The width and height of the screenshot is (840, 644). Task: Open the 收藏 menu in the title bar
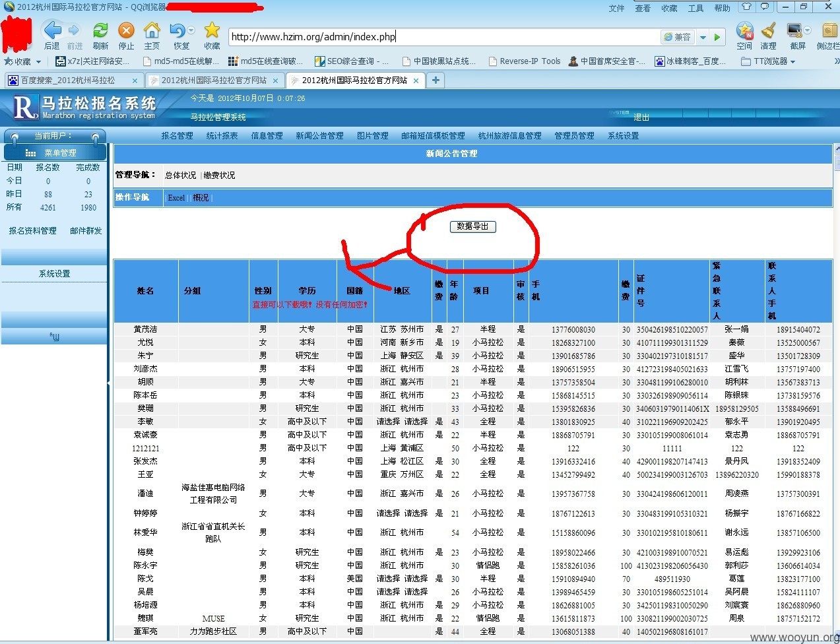coord(669,8)
